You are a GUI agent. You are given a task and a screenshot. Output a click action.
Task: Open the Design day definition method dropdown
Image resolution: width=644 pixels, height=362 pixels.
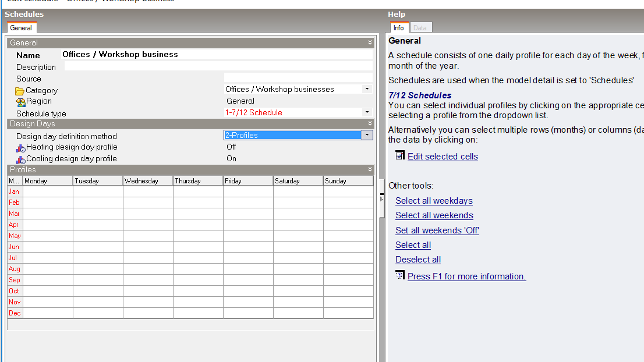pyautogui.click(x=367, y=135)
